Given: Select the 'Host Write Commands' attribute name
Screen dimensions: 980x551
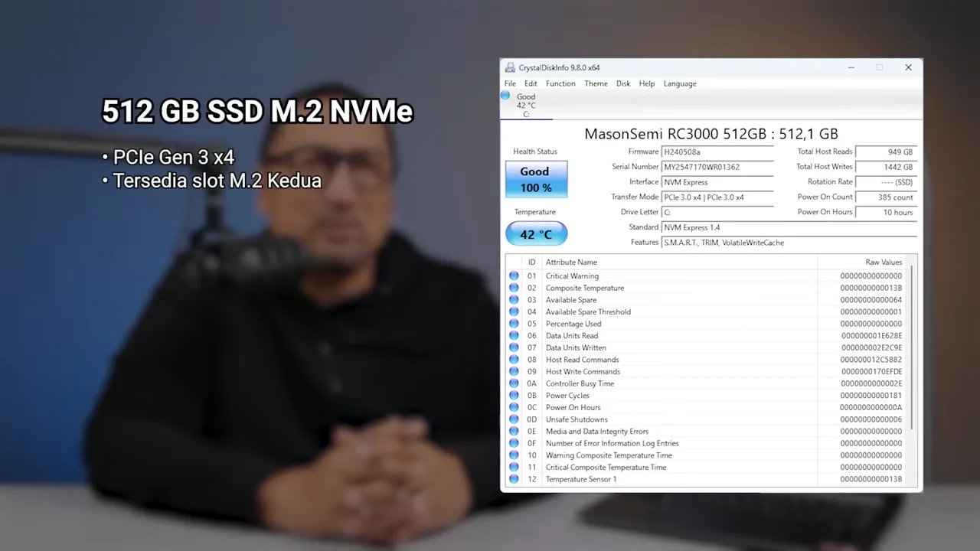Looking at the screenshot, I should tap(583, 372).
